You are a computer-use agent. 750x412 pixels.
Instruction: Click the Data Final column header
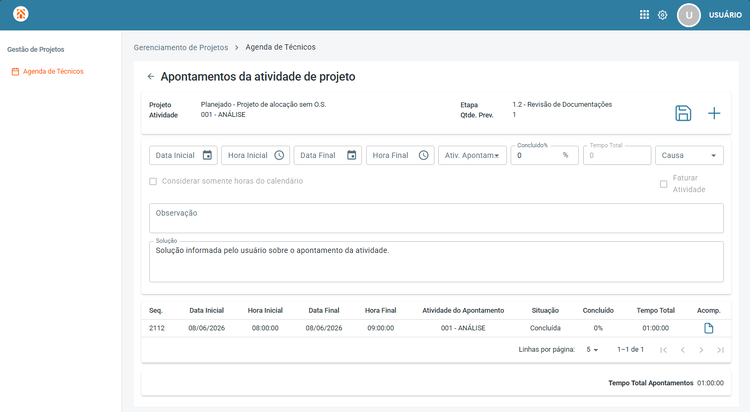point(324,311)
